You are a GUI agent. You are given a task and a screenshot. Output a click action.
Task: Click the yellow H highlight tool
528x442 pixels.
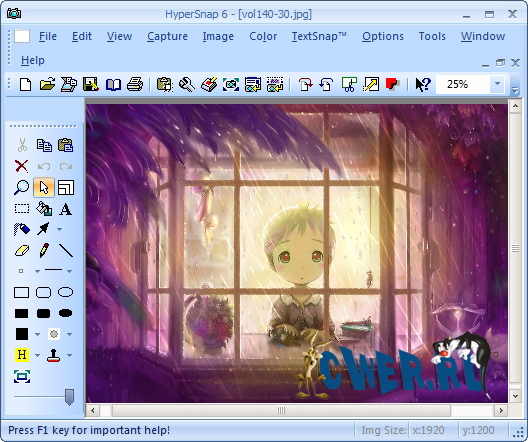click(22, 355)
